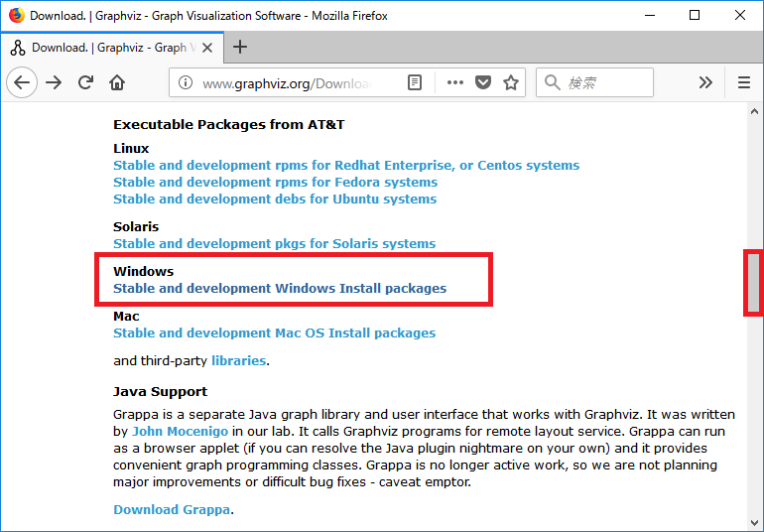
Task: Click the Executable Packages from AT&T heading
Action: point(228,125)
